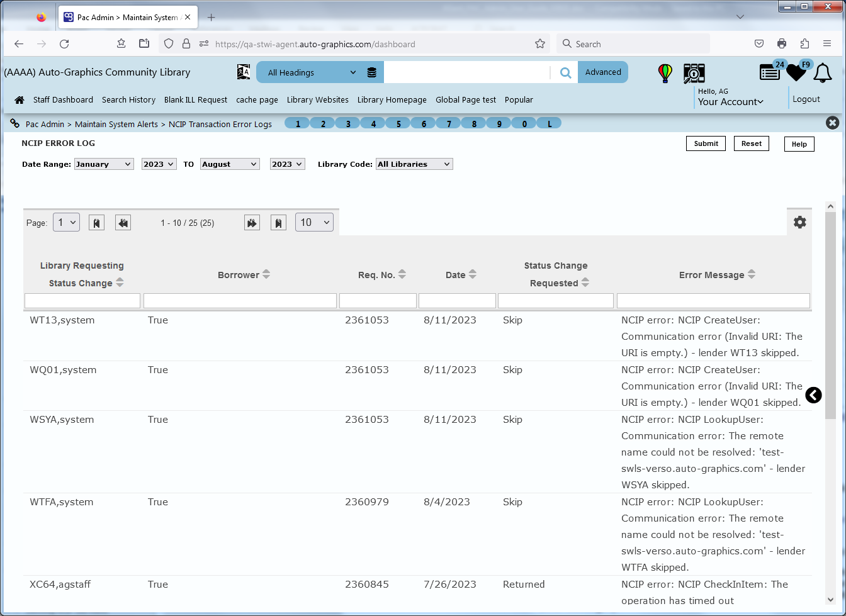Click the Req. No. filter field
The width and height of the screenshot is (846, 616).
tap(378, 301)
